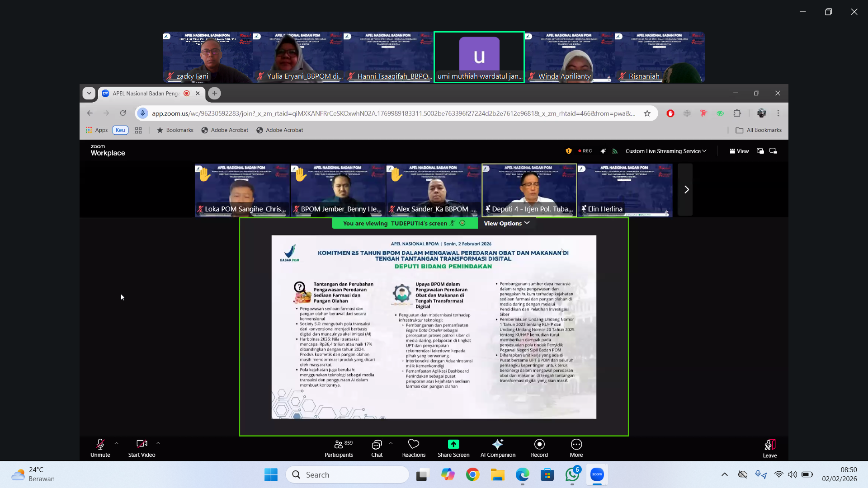
Task: Open All Bookmarks folder
Action: tap(759, 130)
